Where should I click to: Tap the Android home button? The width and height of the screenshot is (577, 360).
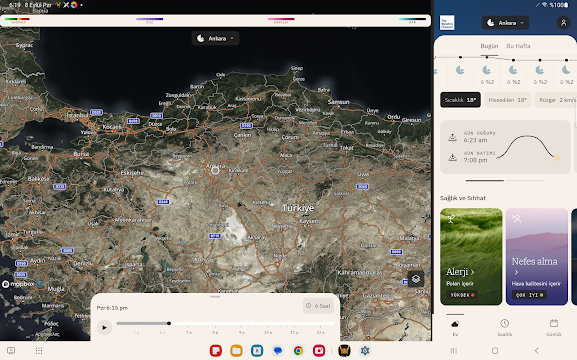pyautogui.click(x=495, y=351)
